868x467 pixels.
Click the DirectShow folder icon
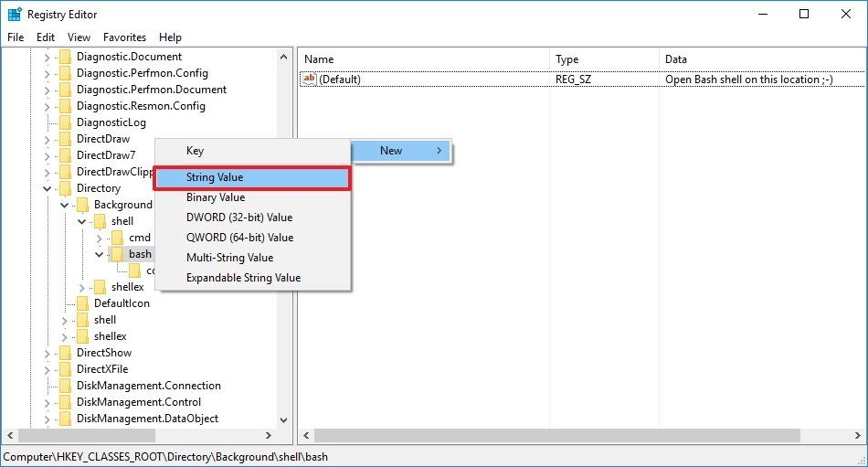[x=65, y=353]
